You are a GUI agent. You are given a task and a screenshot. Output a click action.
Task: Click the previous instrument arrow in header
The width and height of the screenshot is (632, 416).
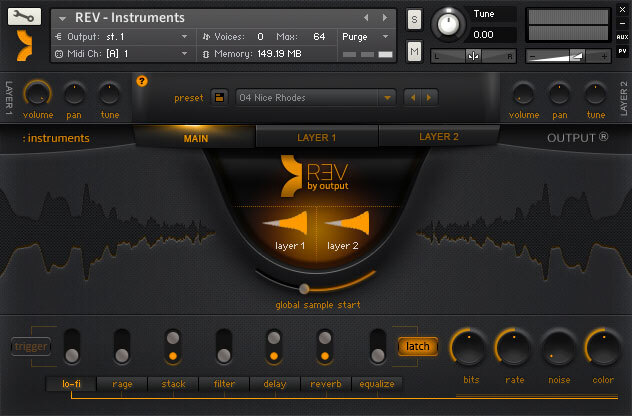tap(366, 18)
